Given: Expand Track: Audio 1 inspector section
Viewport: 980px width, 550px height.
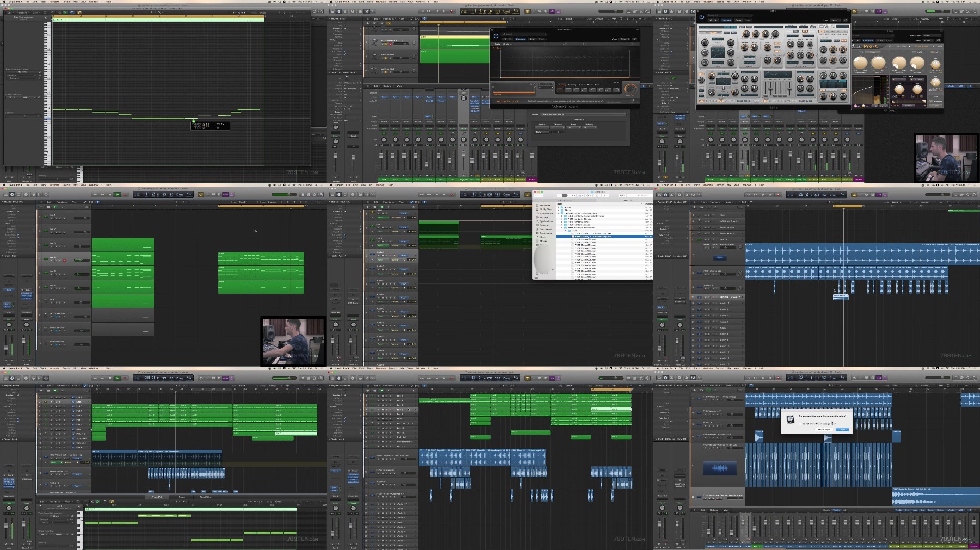Looking at the screenshot, I should pos(329,256).
